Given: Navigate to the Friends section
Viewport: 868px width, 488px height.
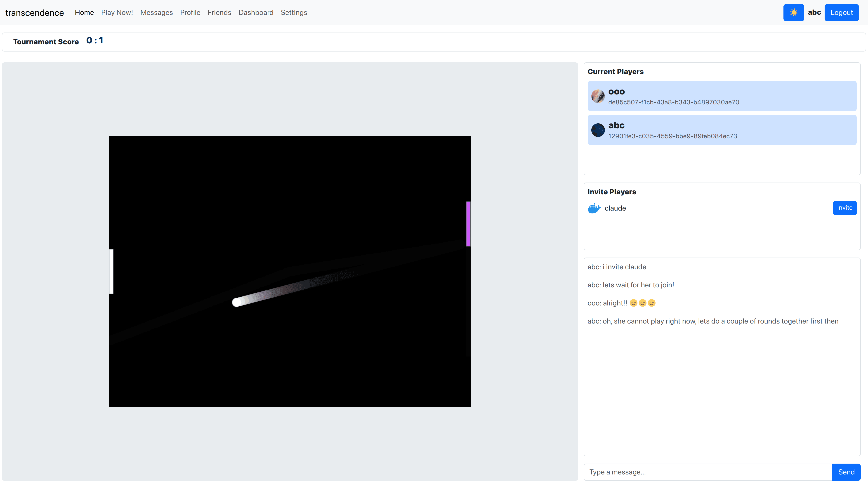Looking at the screenshot, I should pyautogui.click(x=219, y=12).
